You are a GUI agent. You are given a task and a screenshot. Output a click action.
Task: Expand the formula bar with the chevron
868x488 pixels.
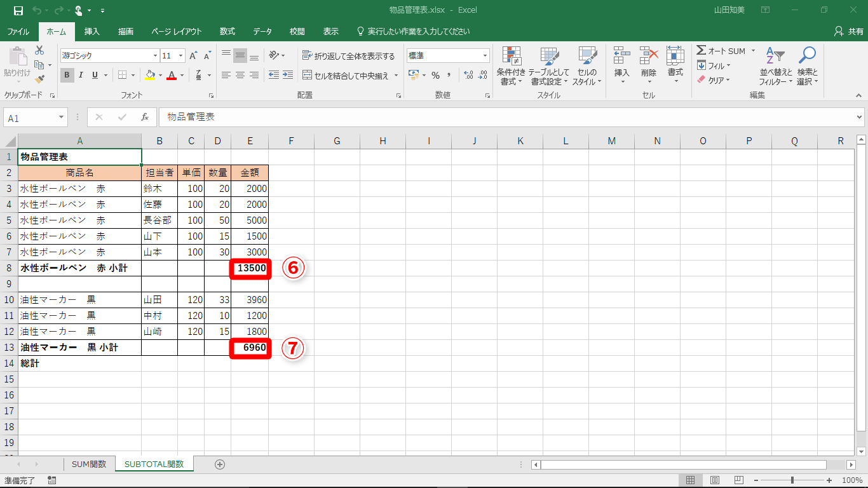[x=860, y=118]
